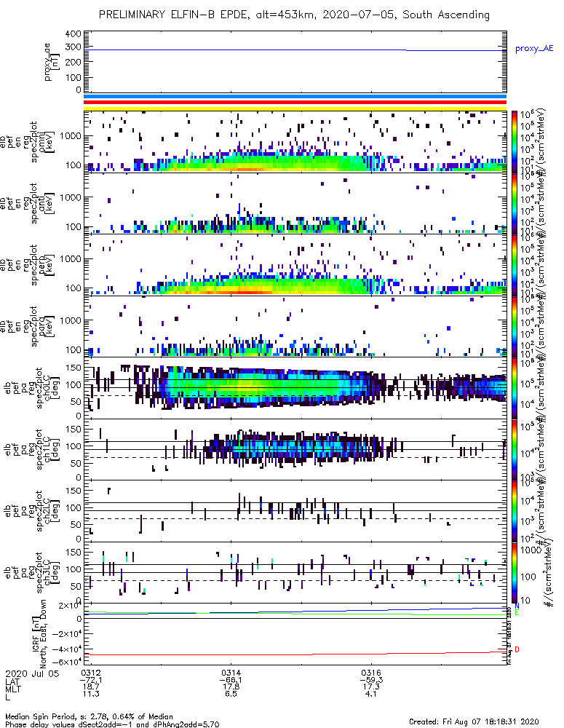The height and width of the screenshot is (728, 564).
Task: Click the "400" tick on proxy_ae axis
Action: click(x=74, y=34)
